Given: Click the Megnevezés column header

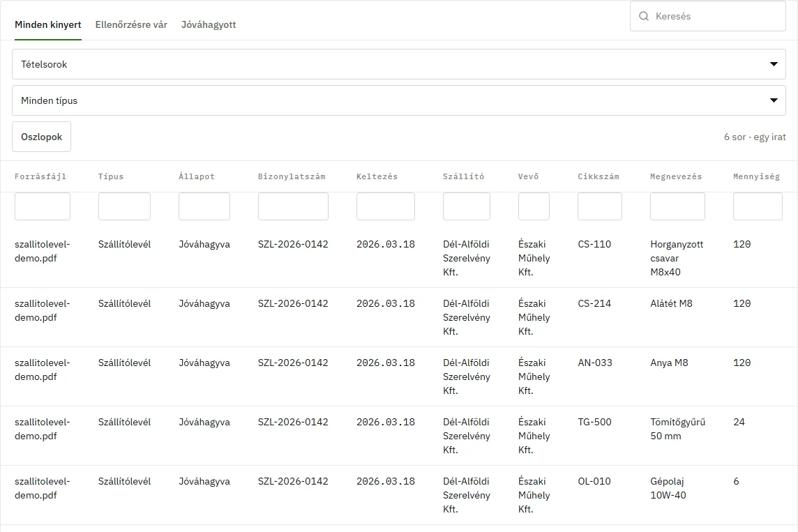Looking at the screenshot, I should [x=676, y=176].
